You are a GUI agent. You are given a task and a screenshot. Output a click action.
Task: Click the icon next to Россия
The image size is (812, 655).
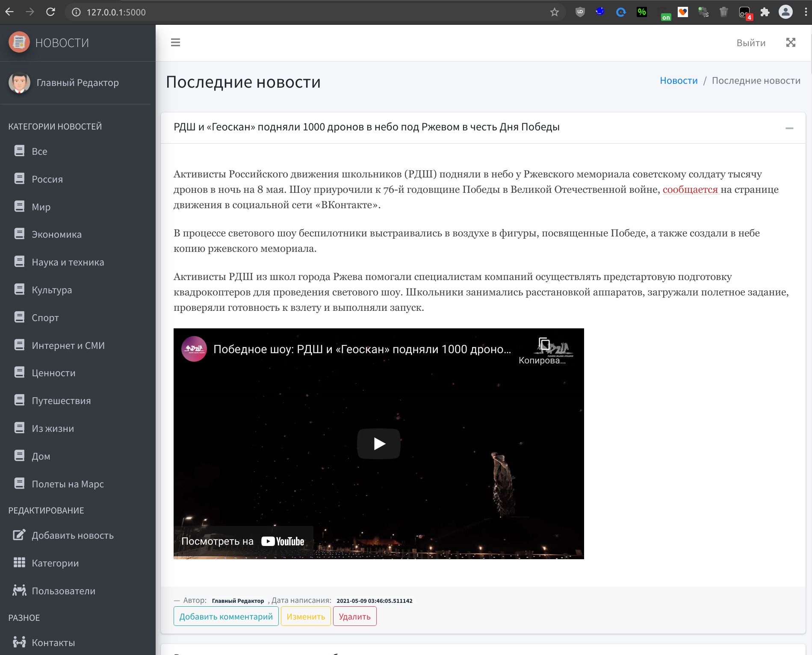(x=19, y=179)
